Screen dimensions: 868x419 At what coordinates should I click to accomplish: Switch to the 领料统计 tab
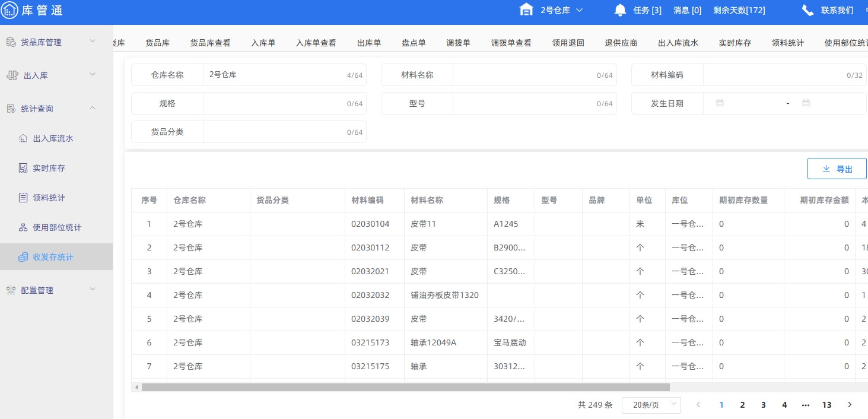pyautogui.click(x=788, y=43)
